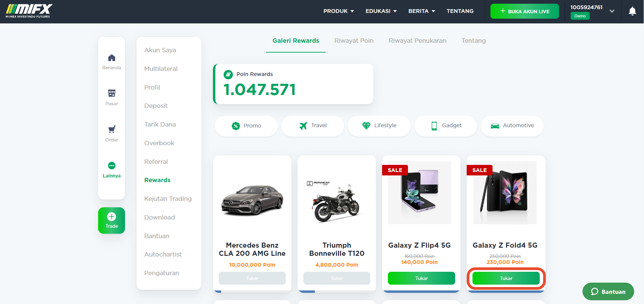Click the 140,000 Poin price
Image resolution: width=644 pixels, height=304 pixels.
pyautogui.click(x=419, y=262)
